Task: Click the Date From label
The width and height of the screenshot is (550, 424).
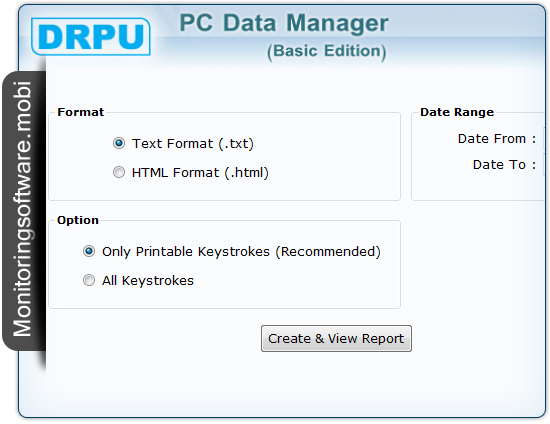Action: pyautogui.click(x=497, y=139)
